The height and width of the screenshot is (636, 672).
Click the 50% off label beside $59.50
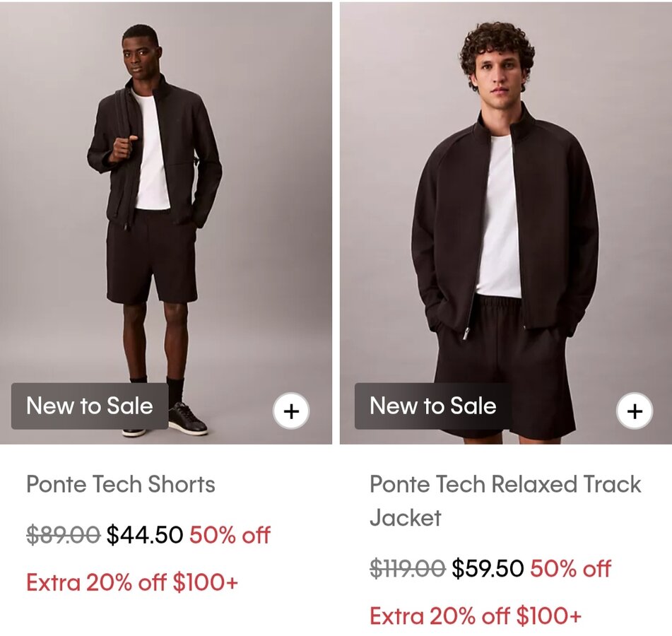pos(571,569)
